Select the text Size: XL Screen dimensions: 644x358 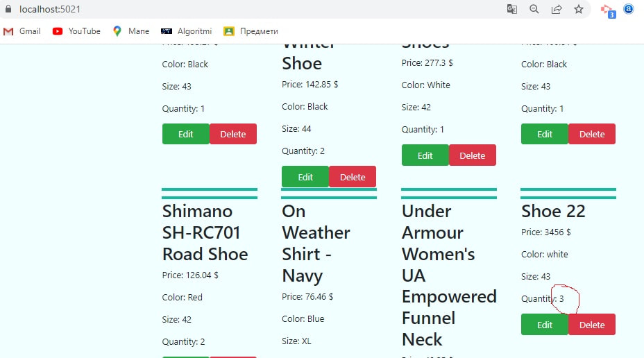click(x=296, y=341)
